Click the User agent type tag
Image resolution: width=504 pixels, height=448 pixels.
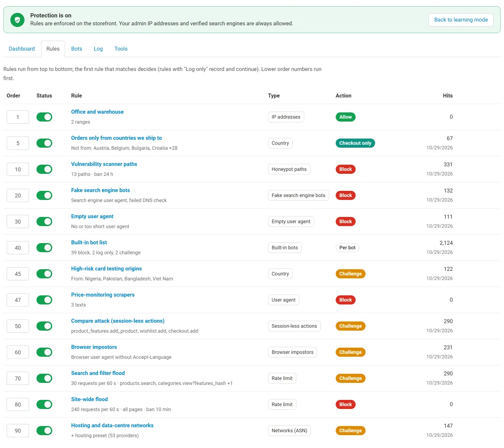click(284, 300)
